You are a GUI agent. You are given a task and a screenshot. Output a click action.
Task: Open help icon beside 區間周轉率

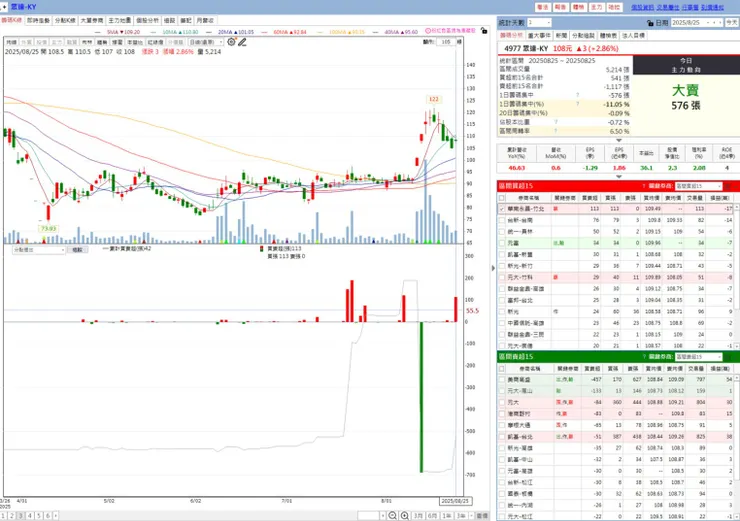tap(555, 131)
